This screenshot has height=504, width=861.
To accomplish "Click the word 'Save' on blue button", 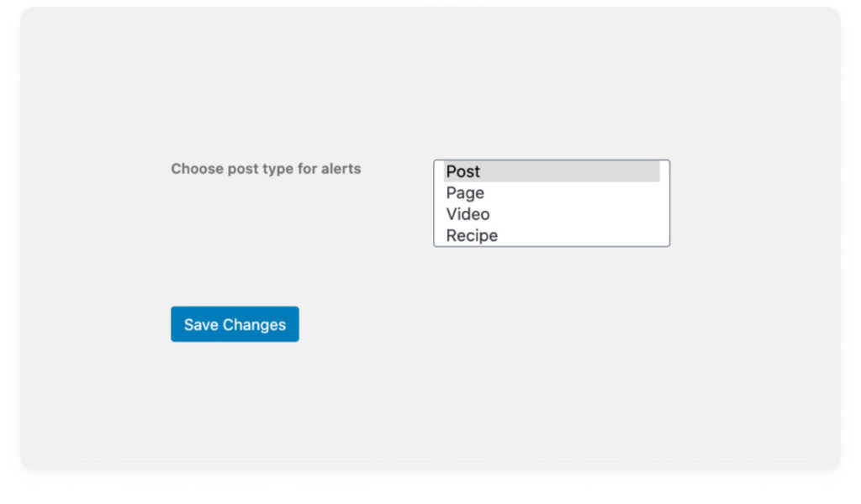I will [201, 325].
